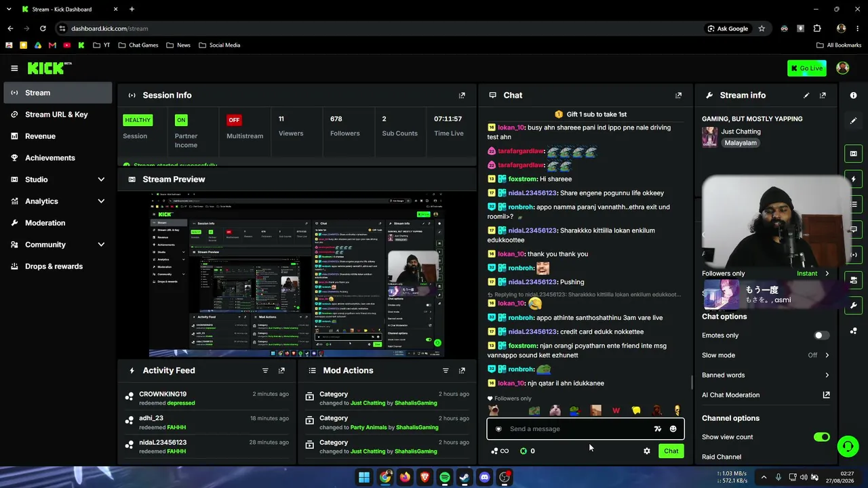The width and height of the screenshot is (868, 488).
Task: Go to Revenue page
Action: click(x=58, y=136)
